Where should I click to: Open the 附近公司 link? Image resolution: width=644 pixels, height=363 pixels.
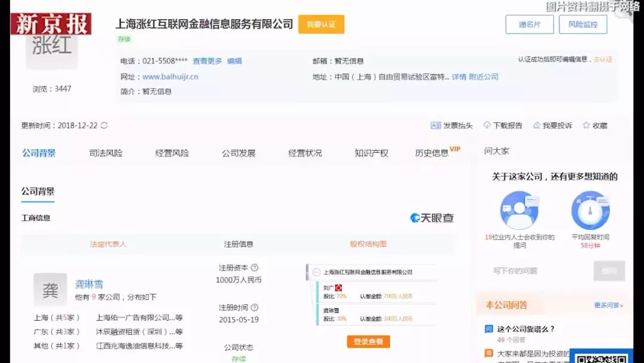pos(484,77)
